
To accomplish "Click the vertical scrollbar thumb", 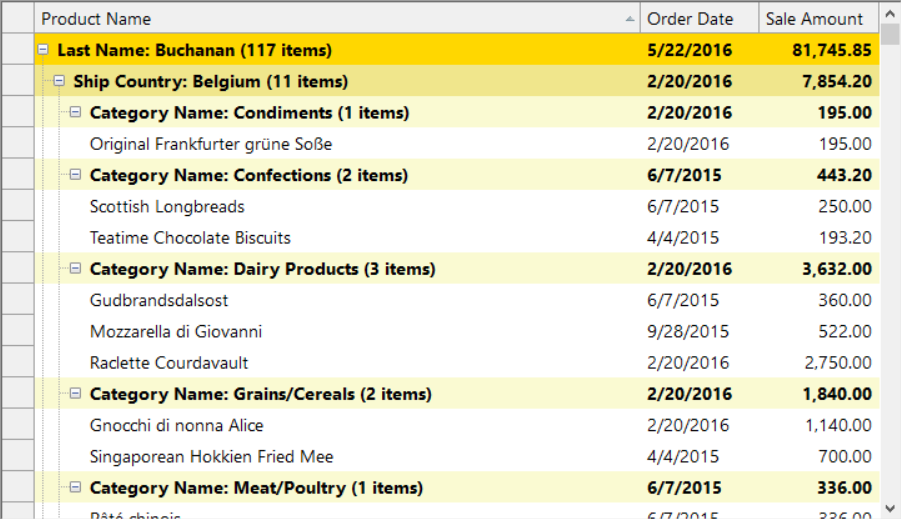I will pos(890,34).
